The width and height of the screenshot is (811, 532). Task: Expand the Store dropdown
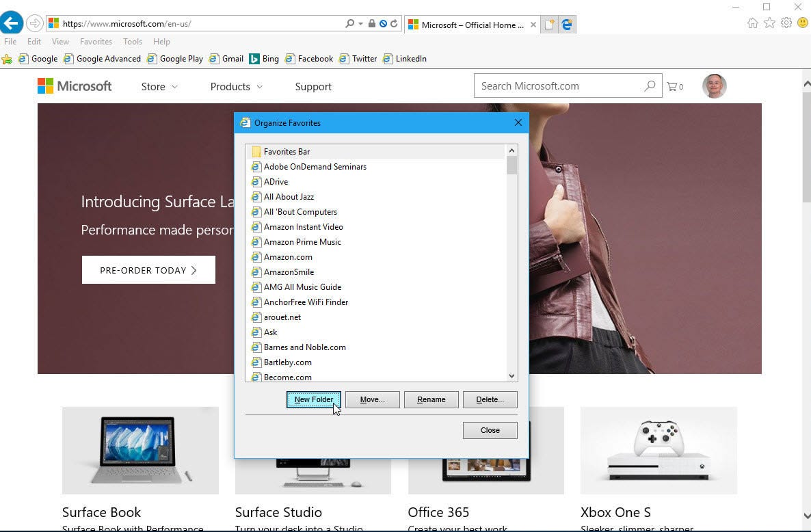158,87
